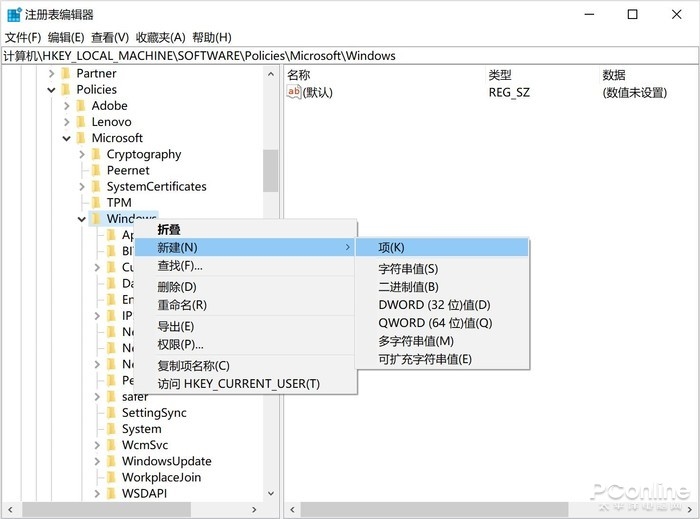Click the Adobe folder icon
This screenshot has height=519, width=700.
[81, 106]
